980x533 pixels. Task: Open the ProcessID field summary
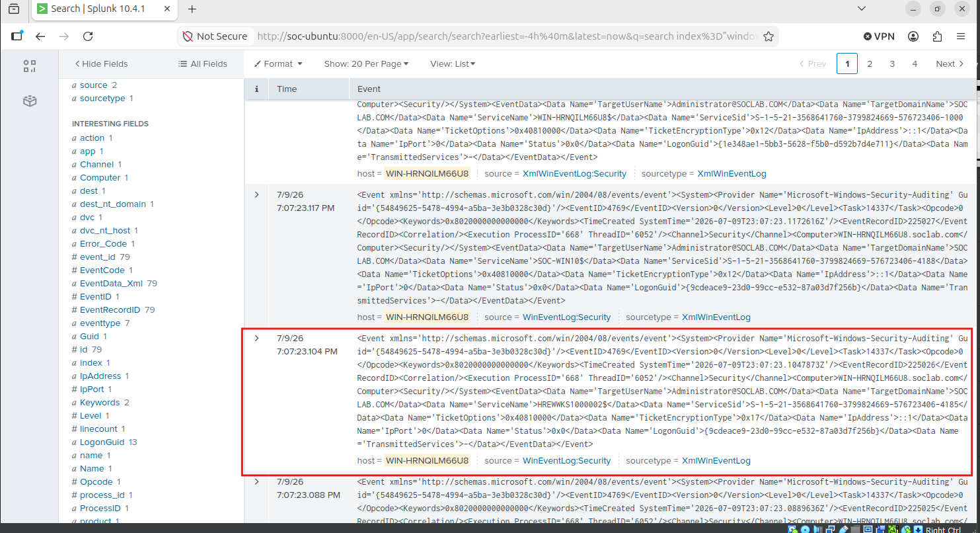100,509
